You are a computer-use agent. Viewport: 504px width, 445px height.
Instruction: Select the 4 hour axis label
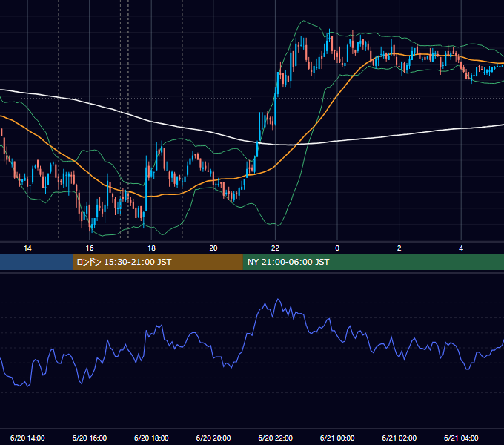pyautogui.click(x=461, y=248)
